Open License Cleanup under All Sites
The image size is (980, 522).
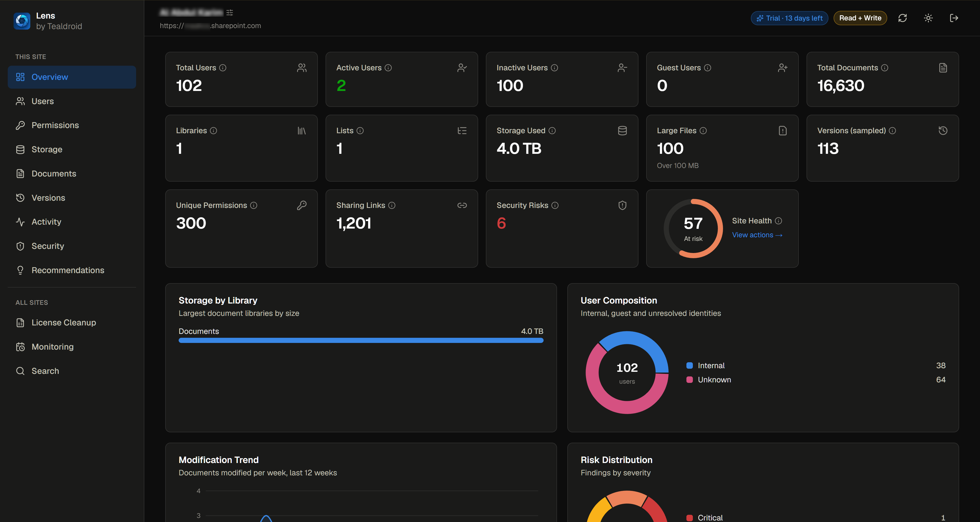coord(72,322)
